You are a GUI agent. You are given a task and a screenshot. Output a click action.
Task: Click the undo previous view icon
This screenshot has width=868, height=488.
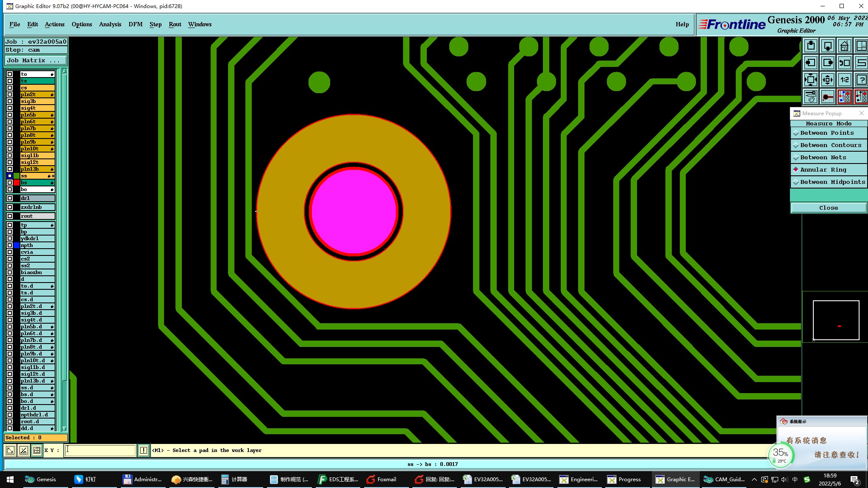844,63
